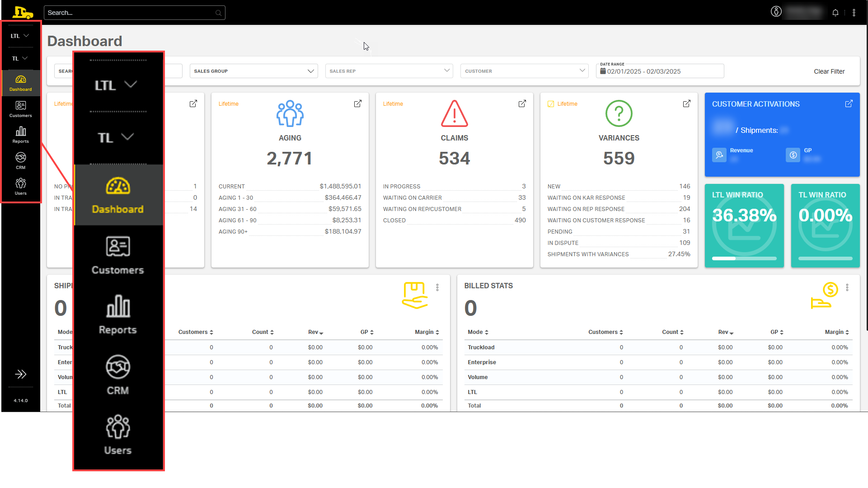Click the notification bell icon
Viewport: 868px width, 488px height.
pyautogui.click(x=835, y=13)
